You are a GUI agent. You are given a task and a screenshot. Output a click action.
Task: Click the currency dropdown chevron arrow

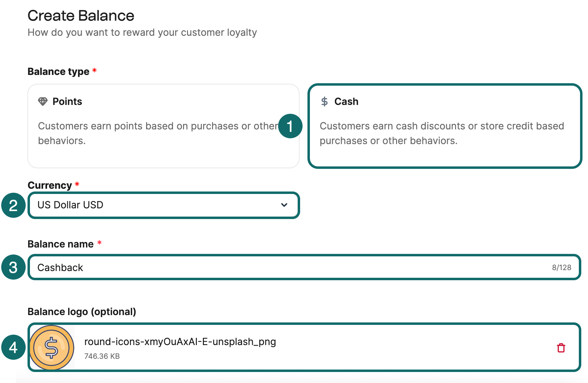tap(284, 205)
